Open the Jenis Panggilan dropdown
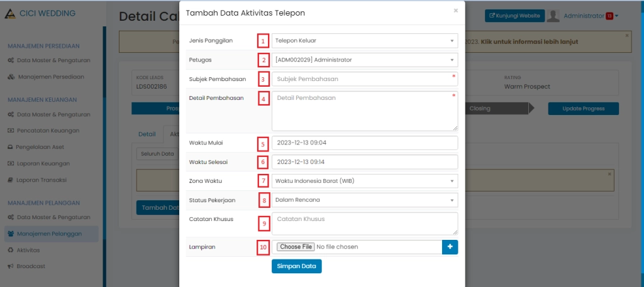The width and height of the screenshot is (644, 287). coord(365,41)
